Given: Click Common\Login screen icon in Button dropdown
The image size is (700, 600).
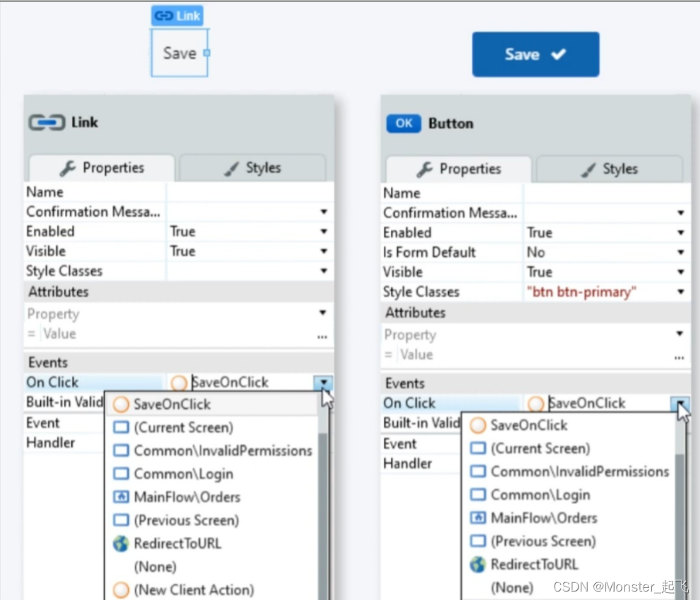Looking at the screenshot, I should [478, 495].
